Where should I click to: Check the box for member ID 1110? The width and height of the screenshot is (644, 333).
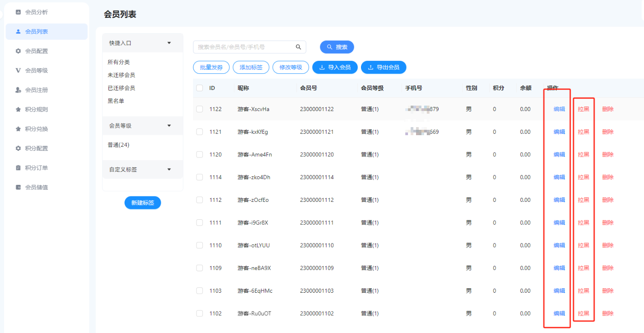coord(200,245)
